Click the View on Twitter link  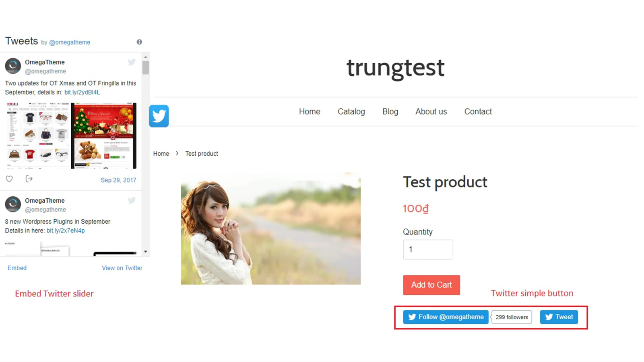pos(122,268)
